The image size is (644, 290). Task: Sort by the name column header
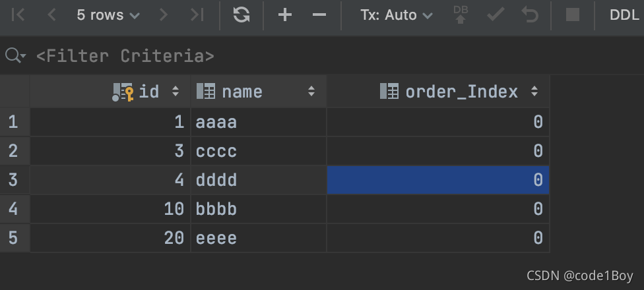click(242, 92)
